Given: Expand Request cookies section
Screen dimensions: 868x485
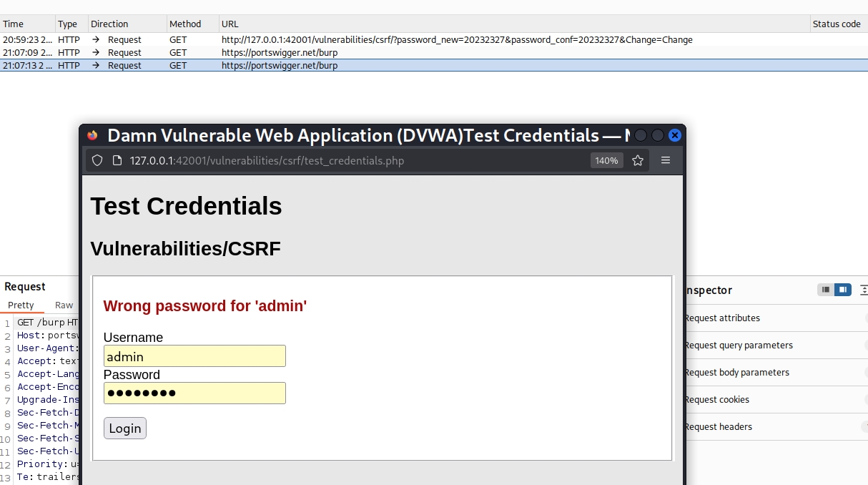Looking at the screenshot, I should (x=776, y=399).
